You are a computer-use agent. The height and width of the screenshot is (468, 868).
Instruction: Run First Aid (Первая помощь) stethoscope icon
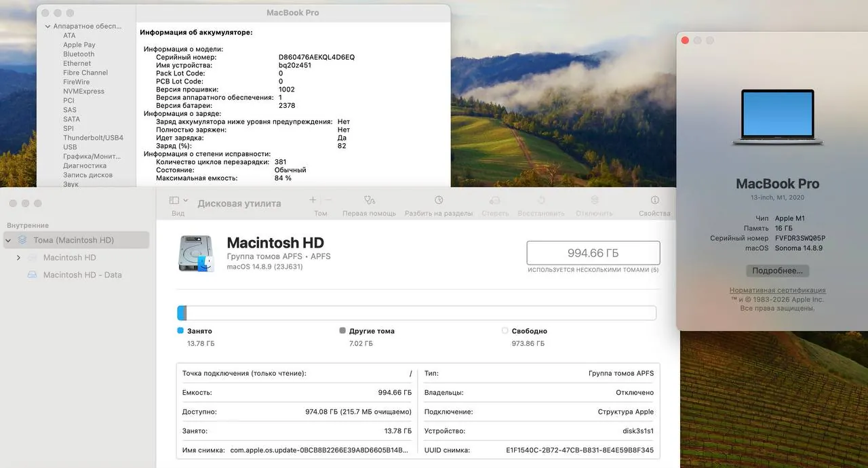point(370,200)
